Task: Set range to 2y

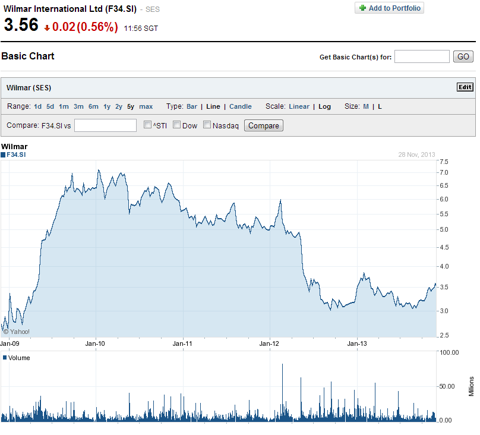Action: coord(119,107)
